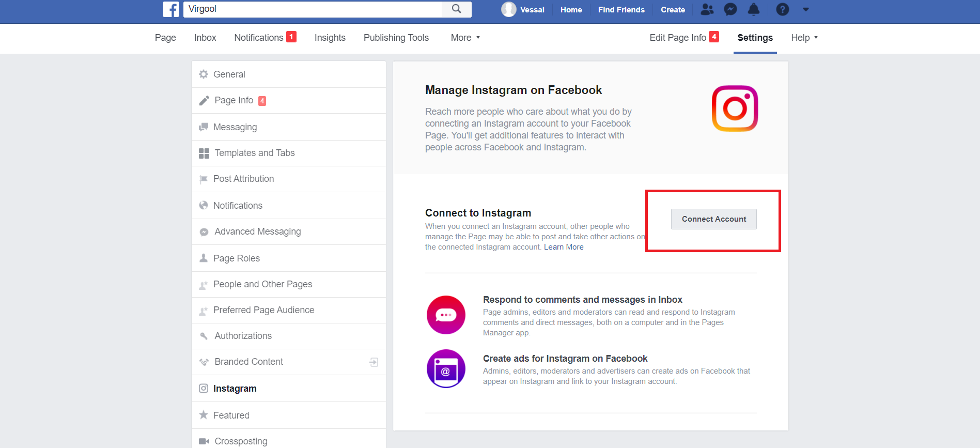Click the Branded Content external arrow icon
Image resolution: width=980 pixels, height=448 pixels.
[374, 362]
